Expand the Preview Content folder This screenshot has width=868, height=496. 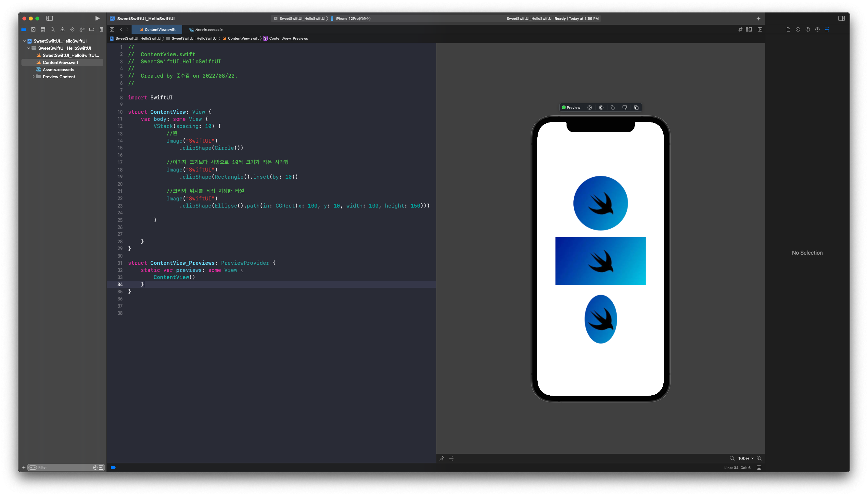pos(33,77)
